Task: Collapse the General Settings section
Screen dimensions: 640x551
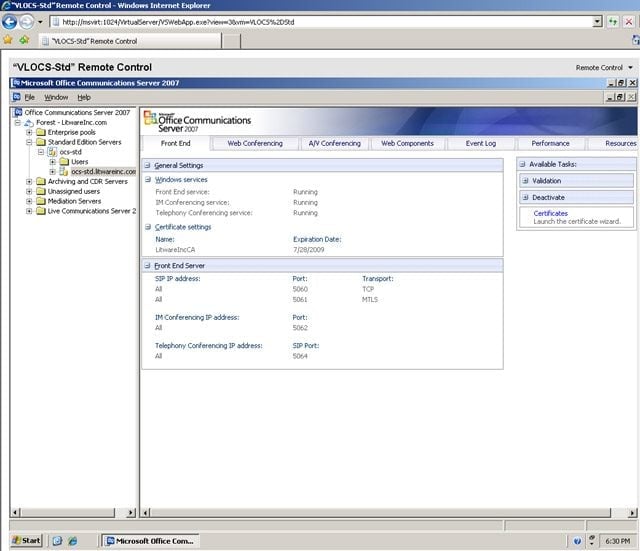Action: (x=147, y=165)
